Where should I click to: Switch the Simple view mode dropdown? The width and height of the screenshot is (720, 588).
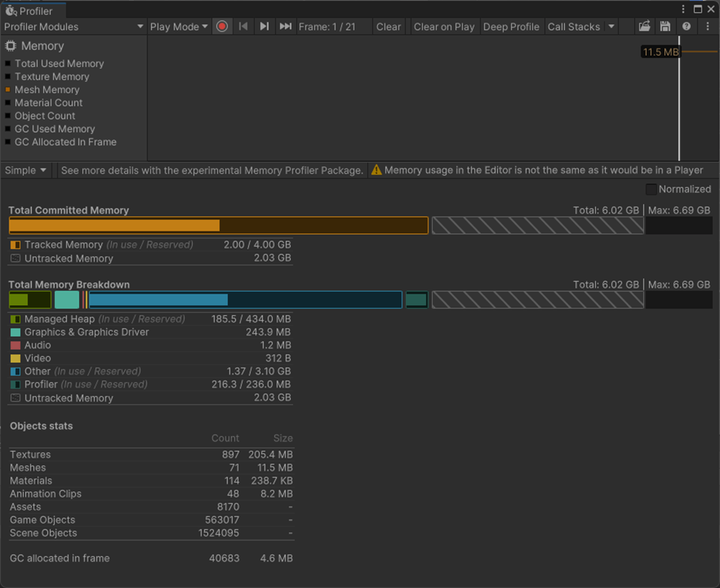tap(26, 170)
